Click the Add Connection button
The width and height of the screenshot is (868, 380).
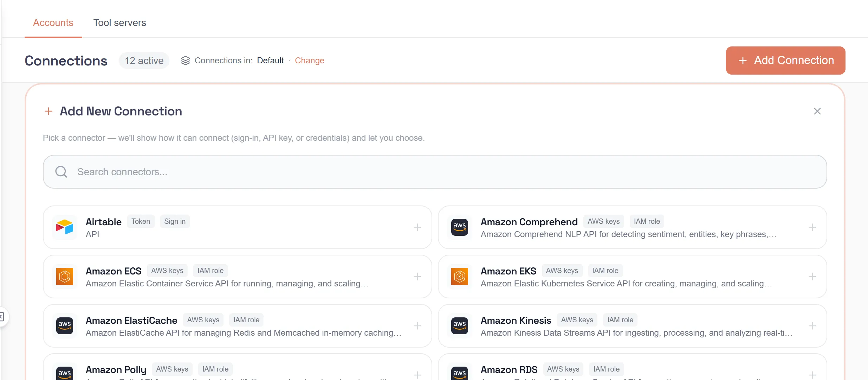point(785,61)
